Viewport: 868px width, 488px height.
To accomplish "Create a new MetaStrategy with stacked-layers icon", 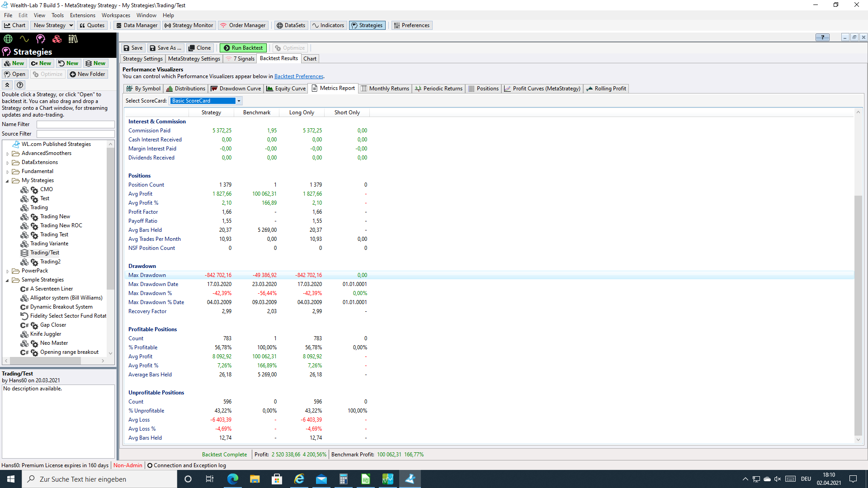I will coord(95,63).
